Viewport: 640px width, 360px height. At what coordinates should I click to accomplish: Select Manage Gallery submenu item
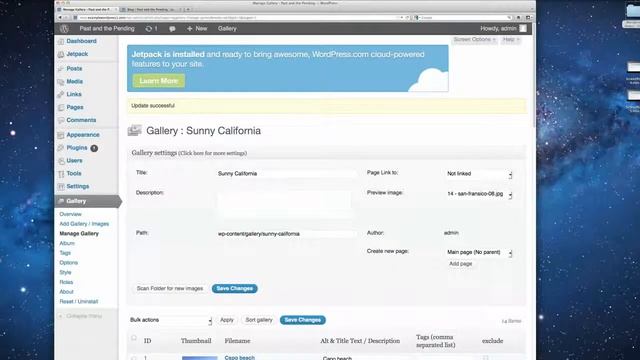(79, 234)
